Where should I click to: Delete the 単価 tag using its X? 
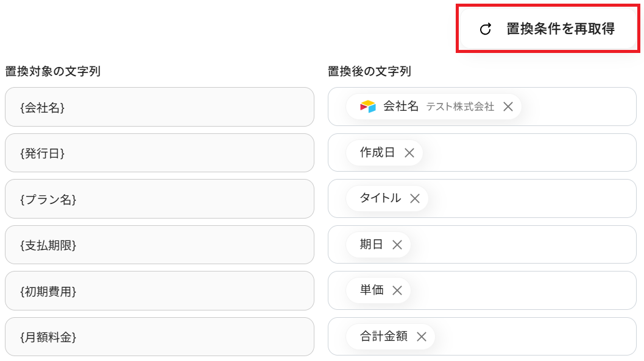tap(397, 290)
